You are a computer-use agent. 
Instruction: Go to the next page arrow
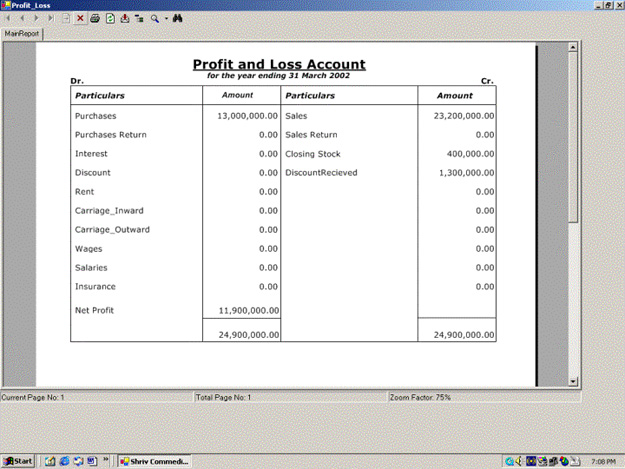37,18
